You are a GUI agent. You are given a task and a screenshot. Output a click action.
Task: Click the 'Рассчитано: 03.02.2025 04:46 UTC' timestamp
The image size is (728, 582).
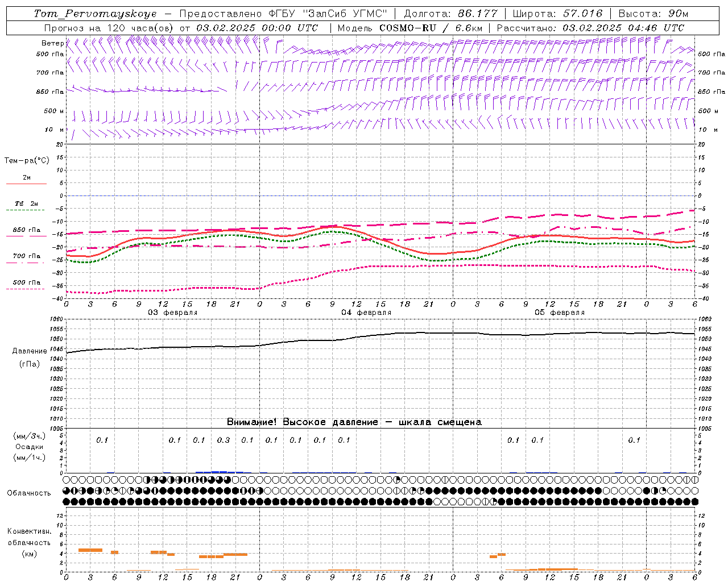tap(590, 28)
